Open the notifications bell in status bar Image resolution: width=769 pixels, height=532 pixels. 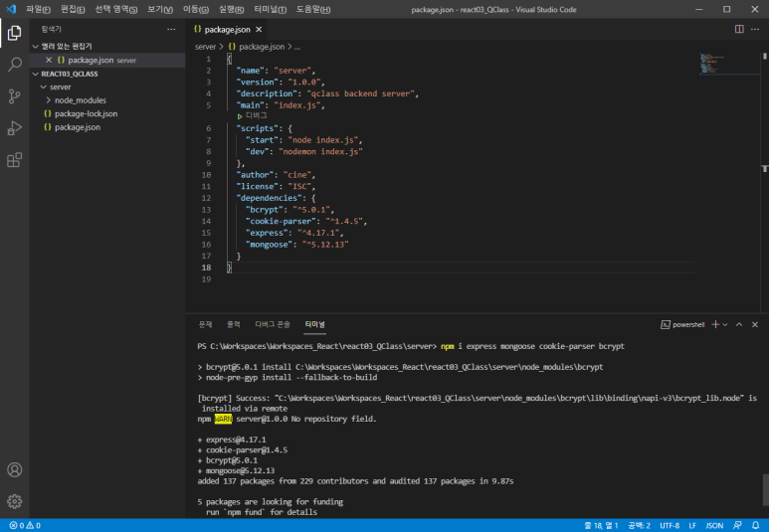click(755, 526)
